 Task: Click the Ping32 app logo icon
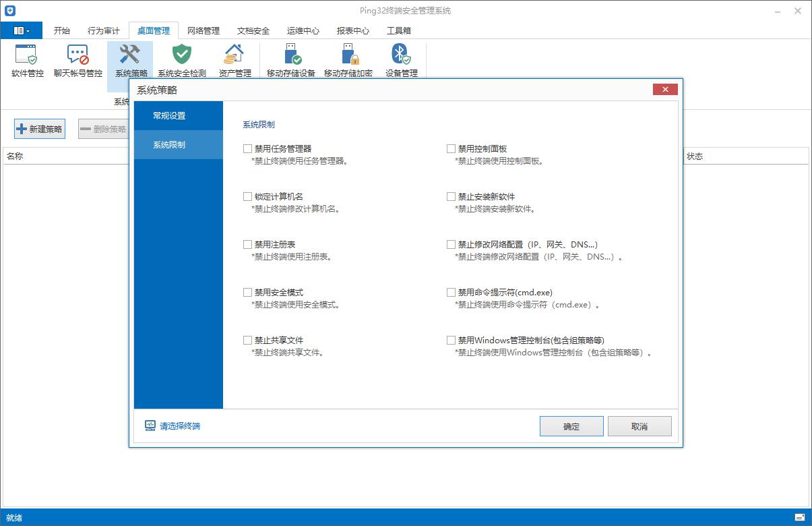coord(9,11)
